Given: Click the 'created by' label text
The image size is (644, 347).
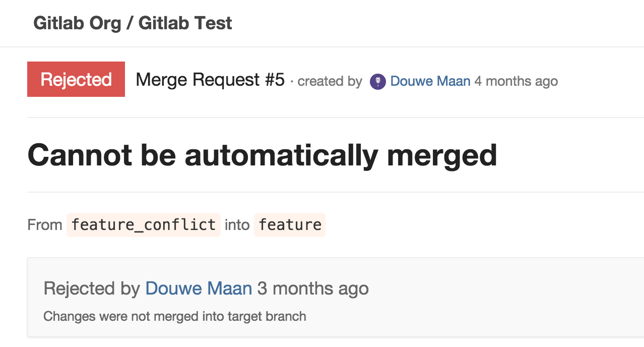Looking at the screenshot, I should [x=330, y=81].
